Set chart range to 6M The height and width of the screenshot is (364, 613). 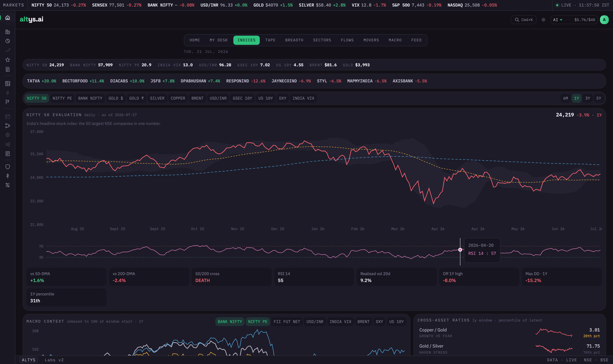[565, 98]
